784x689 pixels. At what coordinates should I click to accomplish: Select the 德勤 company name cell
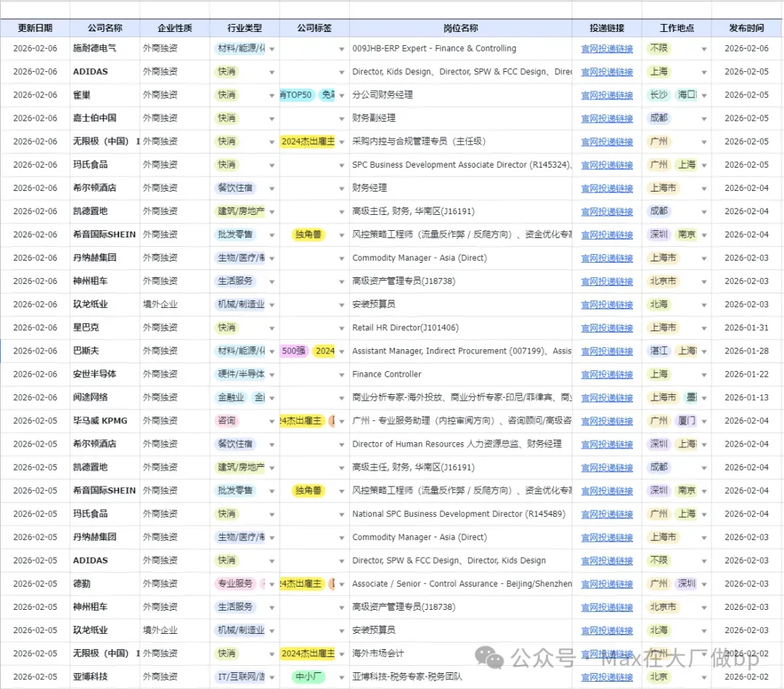105,584
